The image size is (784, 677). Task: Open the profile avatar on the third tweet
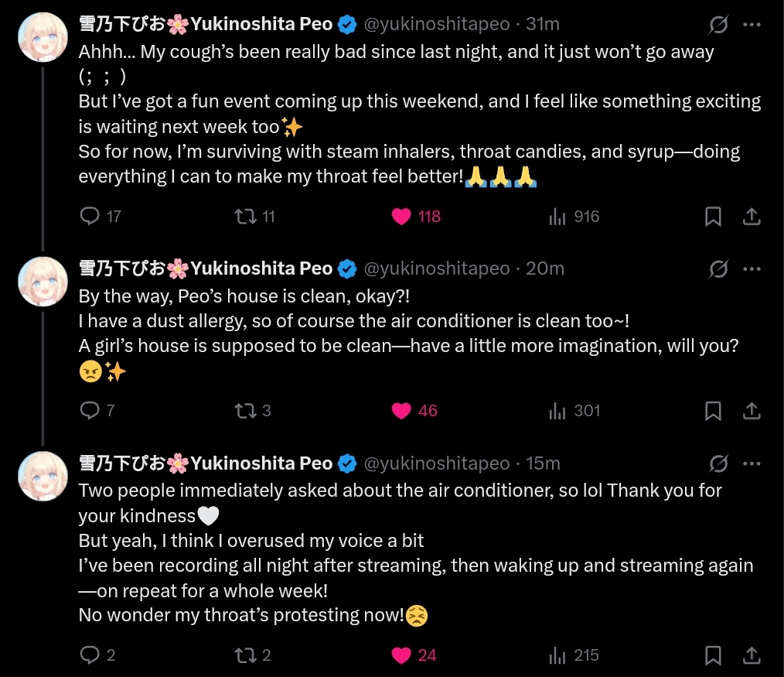click(x=43, y=476)
